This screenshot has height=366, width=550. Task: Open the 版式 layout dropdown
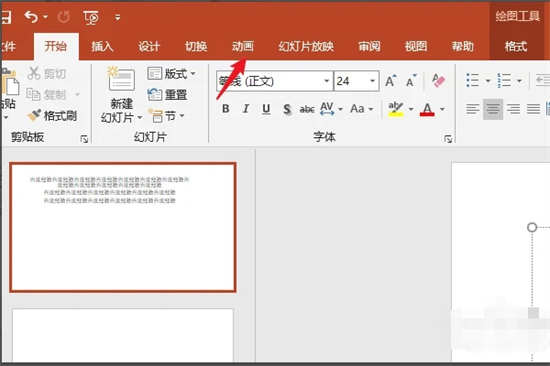tap(171, 74)
